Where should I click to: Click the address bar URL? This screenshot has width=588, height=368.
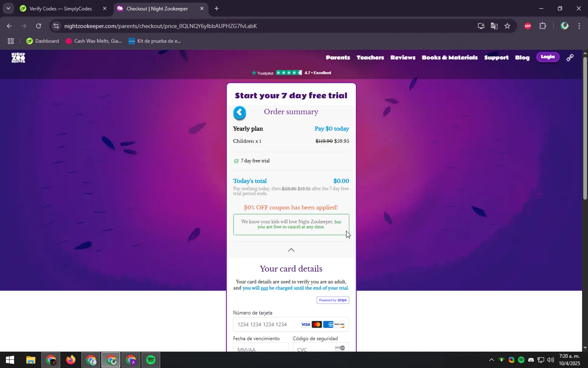161,26
